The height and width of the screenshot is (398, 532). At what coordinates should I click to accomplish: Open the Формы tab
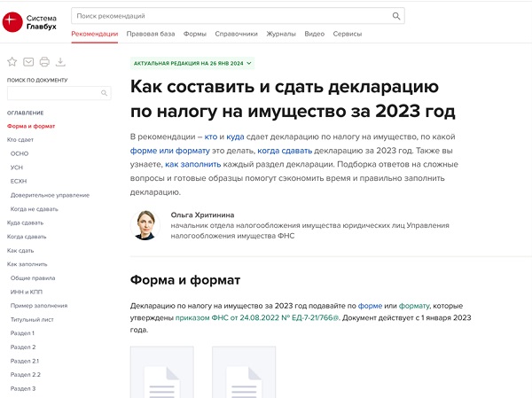coord(195,34)
